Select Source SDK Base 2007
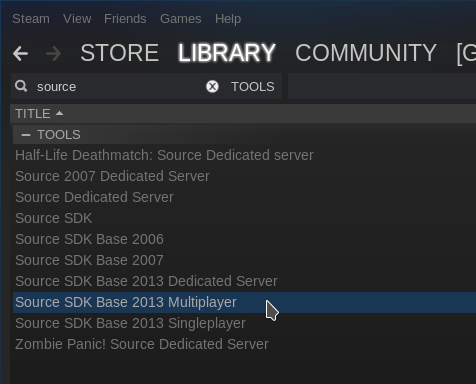This screenshot has height=384, width=476. click(244, 260)
